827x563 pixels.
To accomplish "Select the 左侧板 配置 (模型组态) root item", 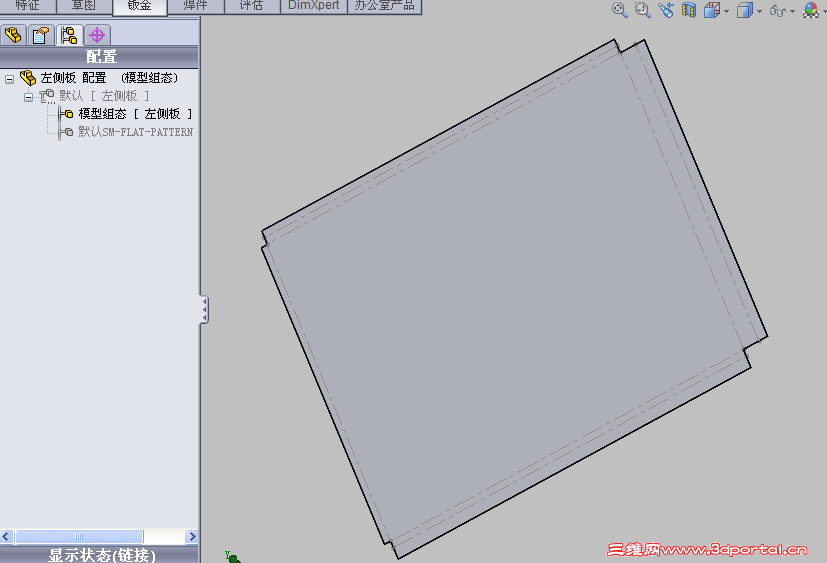I will point(109,78).
